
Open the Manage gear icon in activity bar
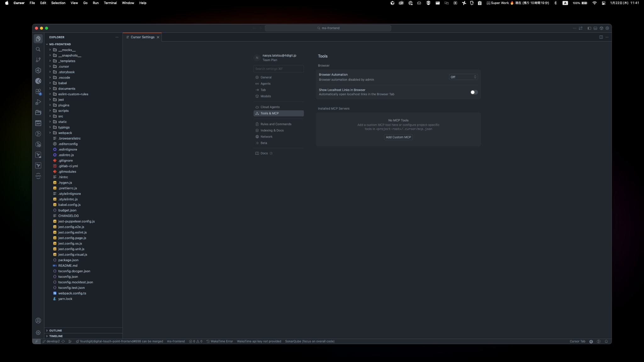point(38,332)
